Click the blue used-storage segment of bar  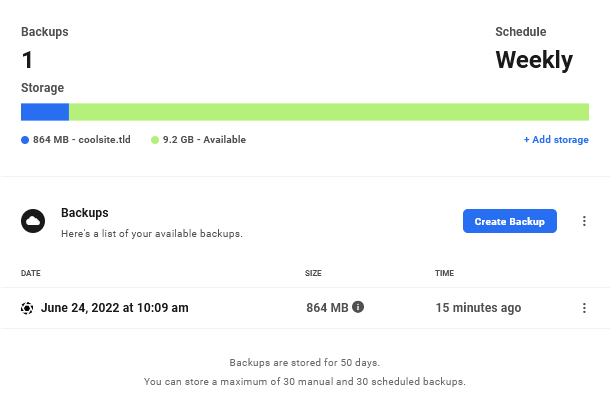[45, 112]
